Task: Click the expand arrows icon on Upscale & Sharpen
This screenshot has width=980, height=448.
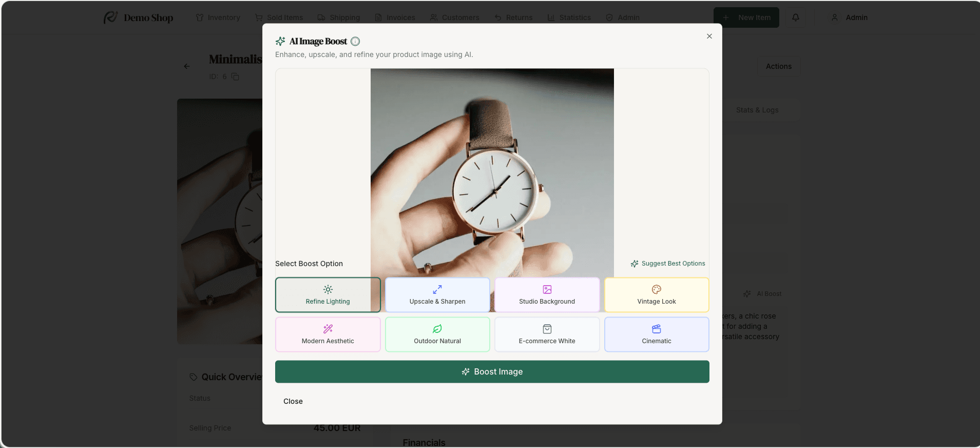Action: pyautogui.click(x=437, y=289)
